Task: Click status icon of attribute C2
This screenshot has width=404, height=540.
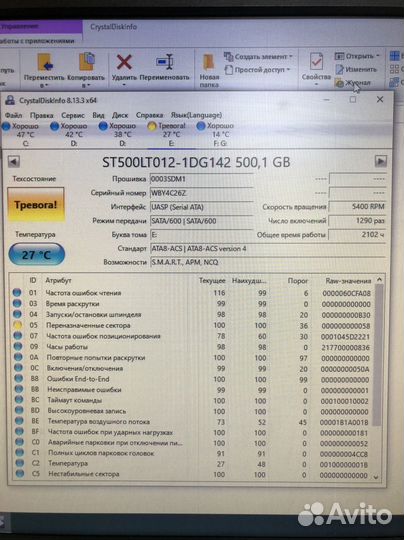Action: pos(20,464)
